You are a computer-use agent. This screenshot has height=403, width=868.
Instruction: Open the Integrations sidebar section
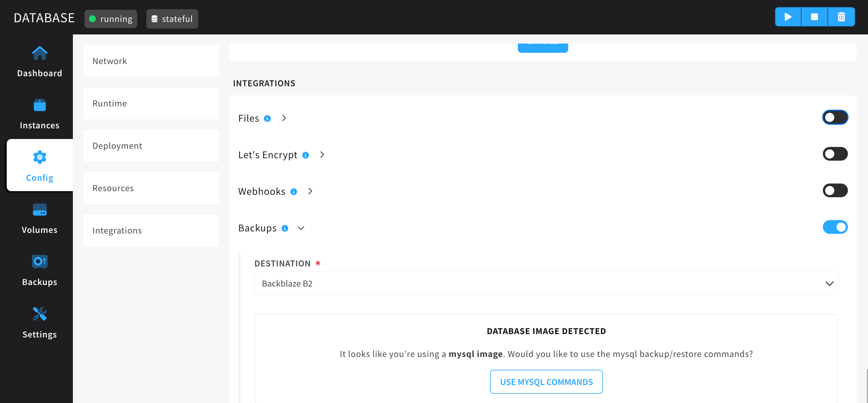(x=118, y=230)
